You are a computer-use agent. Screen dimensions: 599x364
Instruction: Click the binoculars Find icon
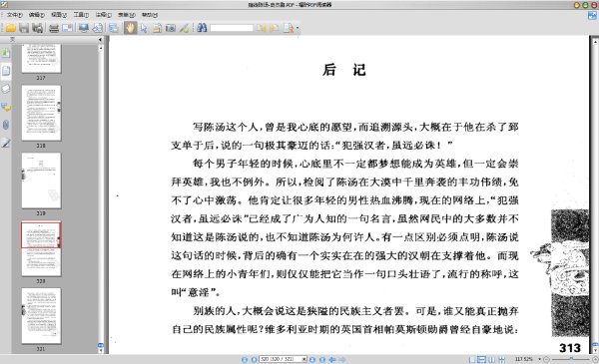[x=202, y=28]
